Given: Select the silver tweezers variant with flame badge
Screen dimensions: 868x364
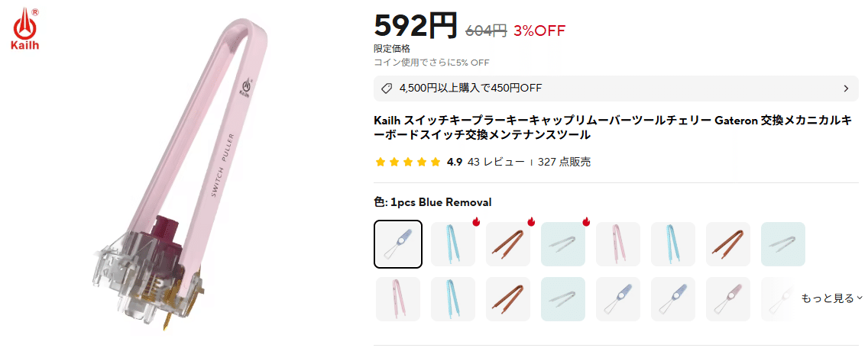Looking at the screenshot, I should click(563, 244).
